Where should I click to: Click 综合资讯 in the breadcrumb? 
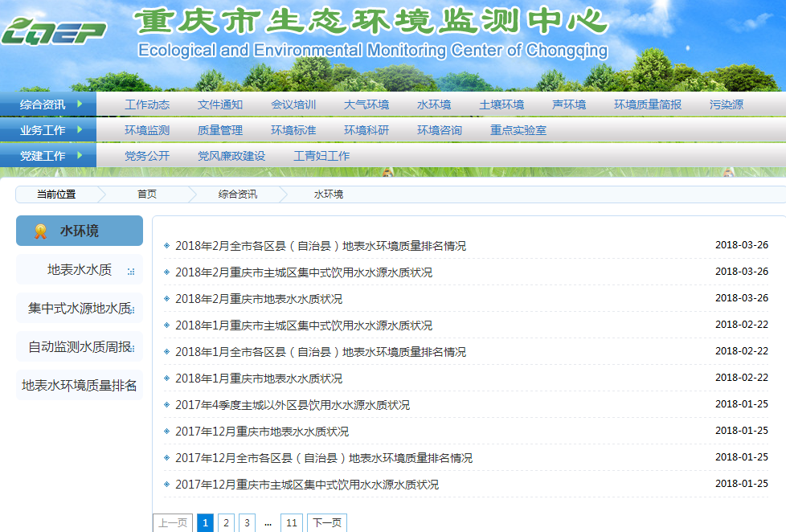click(238, 194)
